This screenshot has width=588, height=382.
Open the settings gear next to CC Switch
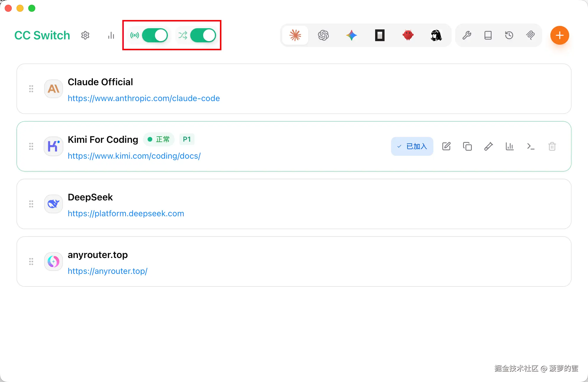point(85,35)
